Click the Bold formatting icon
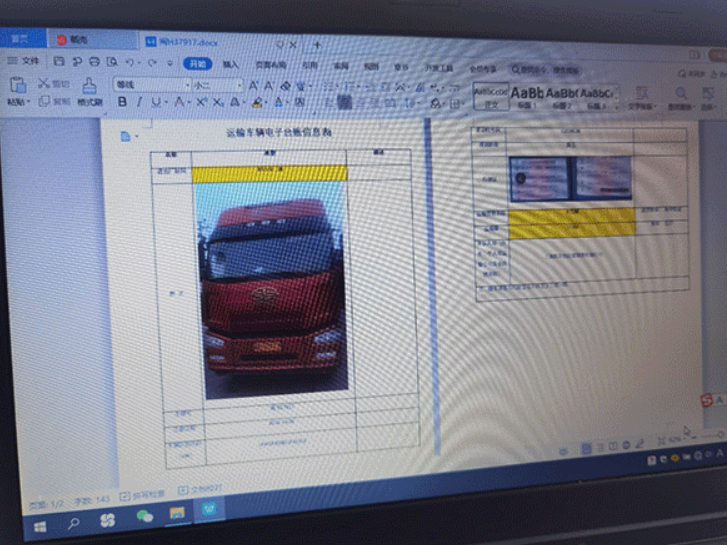Viewport: 727px width, 545px height. pos(123,103)
